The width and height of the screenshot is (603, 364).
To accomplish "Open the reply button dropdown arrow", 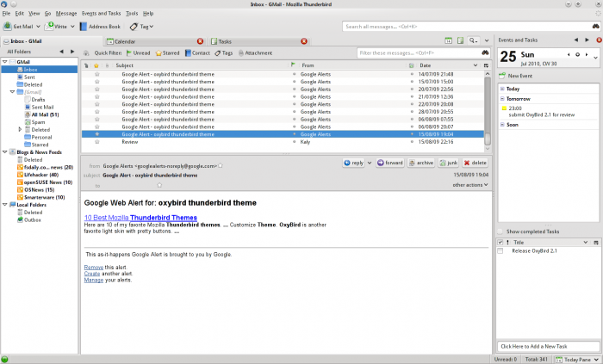I will click(370, 163).
